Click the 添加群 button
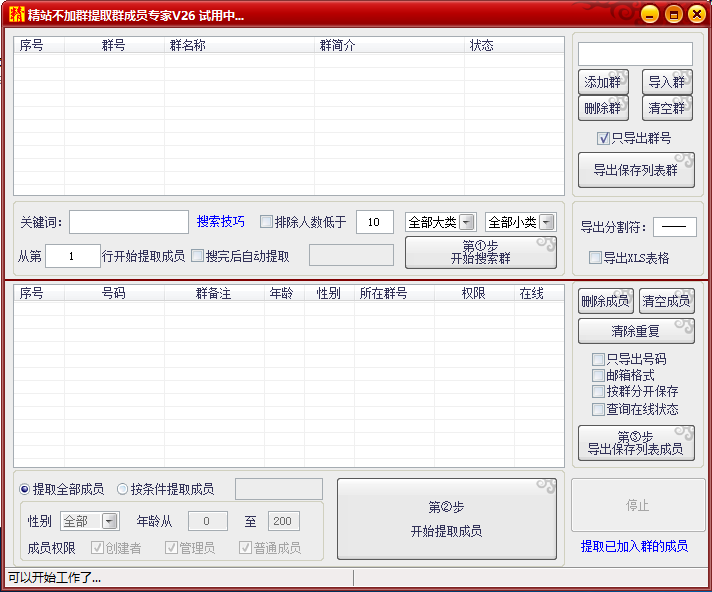 point(603,82)
